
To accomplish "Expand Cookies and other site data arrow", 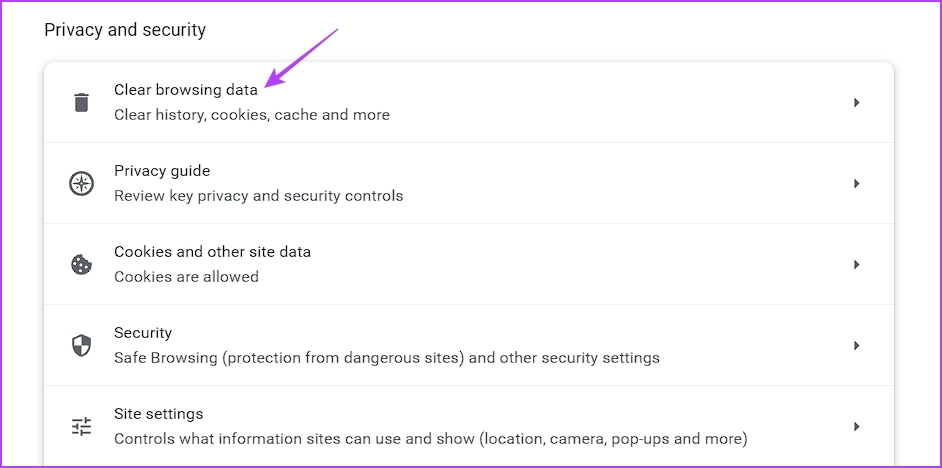I will point(857,265).
